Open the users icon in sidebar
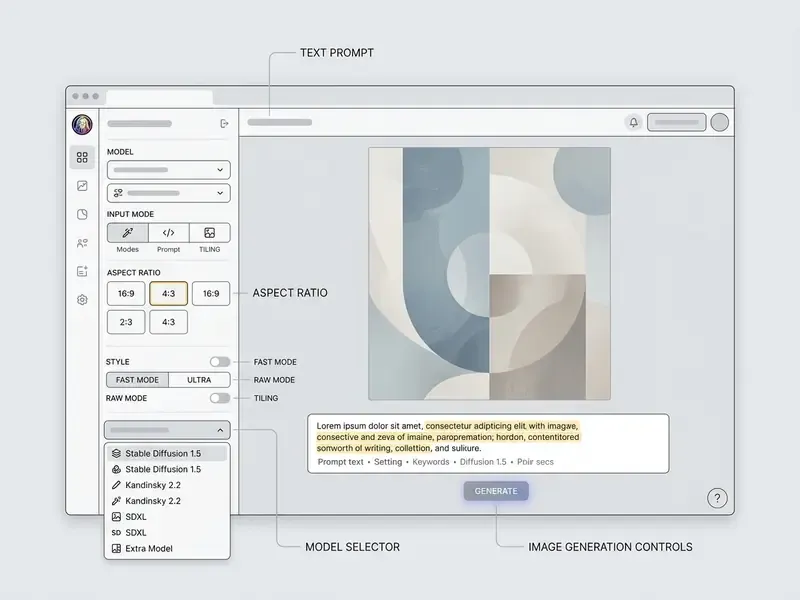Image resolution: width=800 pixels, height=600 pixels. [82, 243]
